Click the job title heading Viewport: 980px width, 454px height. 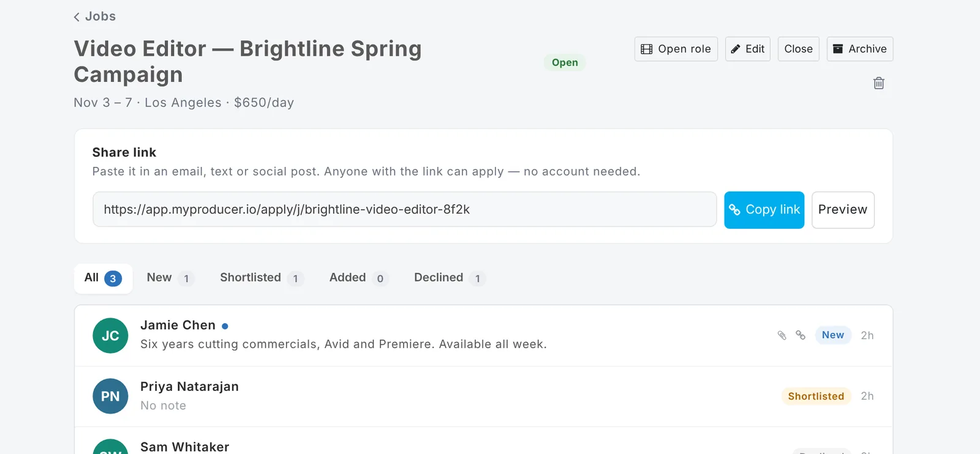(x=247, y=61)
